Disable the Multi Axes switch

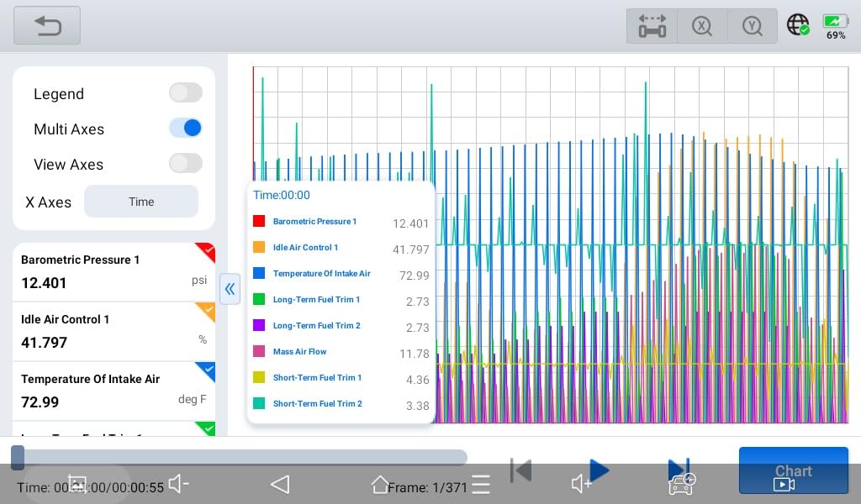pos(185,129)
